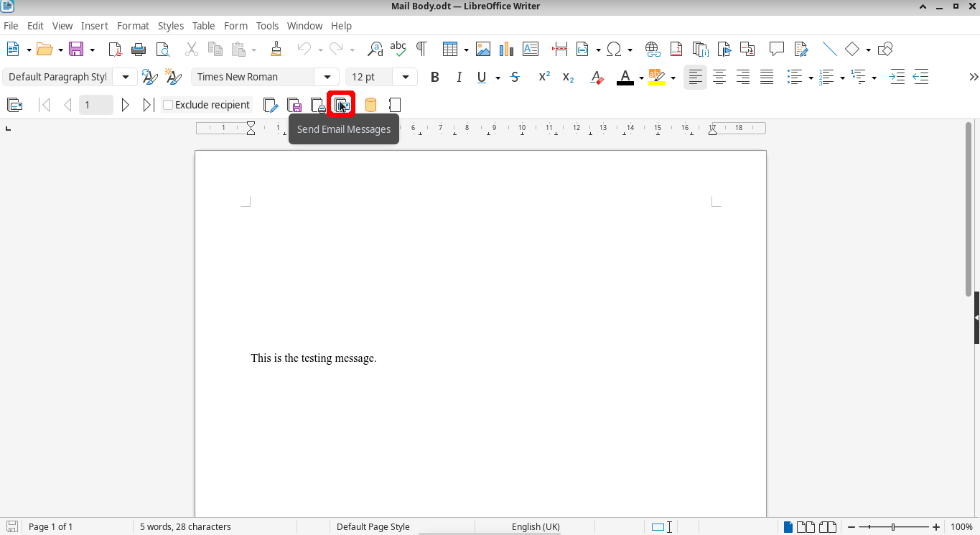Toggle Bold formatting
This screenshot has width=980, height=535.
coord(434,77)
